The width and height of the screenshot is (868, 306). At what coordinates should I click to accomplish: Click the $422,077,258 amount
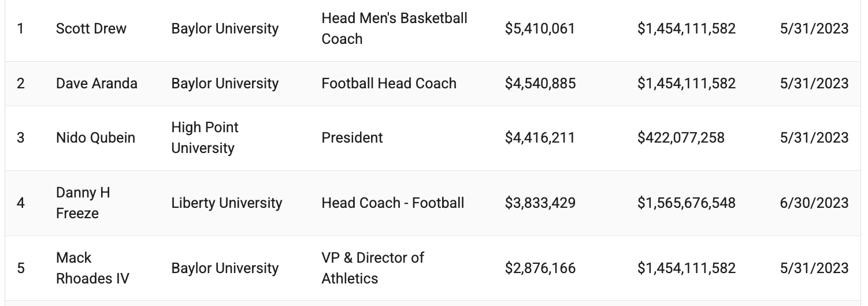pyautogui.click(x=681, y=138)
